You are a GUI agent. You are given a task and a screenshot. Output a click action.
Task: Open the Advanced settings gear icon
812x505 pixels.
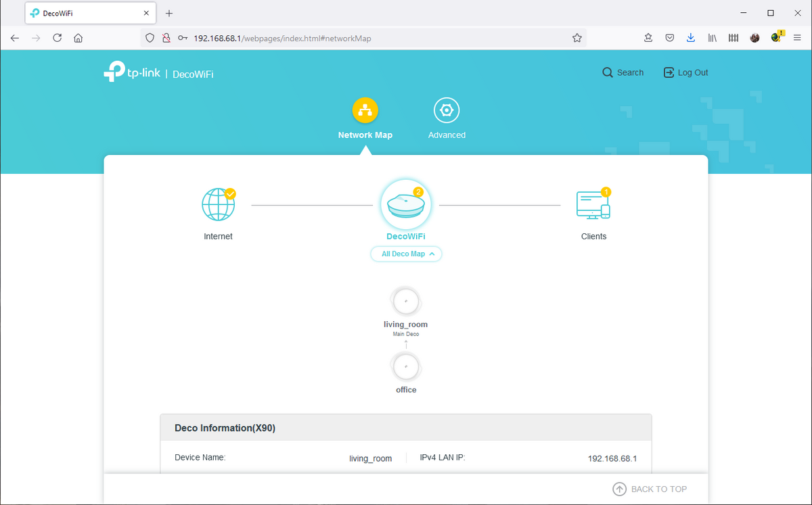[447, 110]
